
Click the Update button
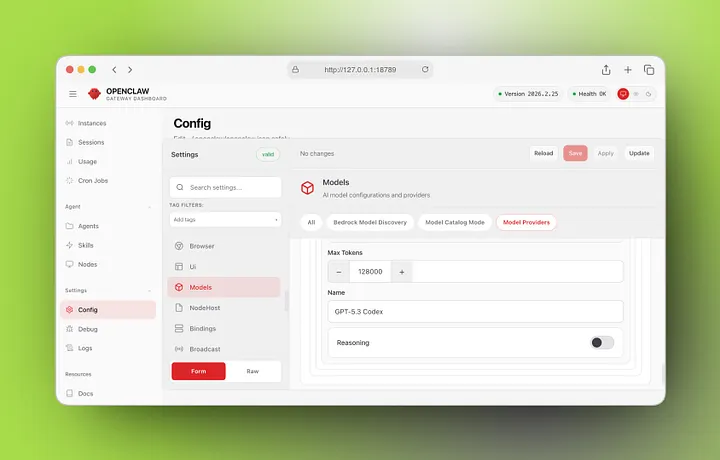pyautogui.click(x=639, y=153)
